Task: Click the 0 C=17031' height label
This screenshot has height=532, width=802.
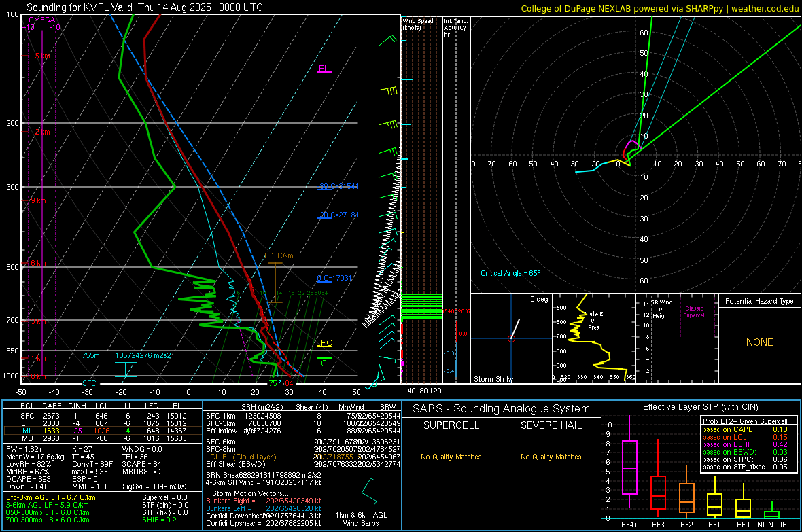Action: [336, 279]
